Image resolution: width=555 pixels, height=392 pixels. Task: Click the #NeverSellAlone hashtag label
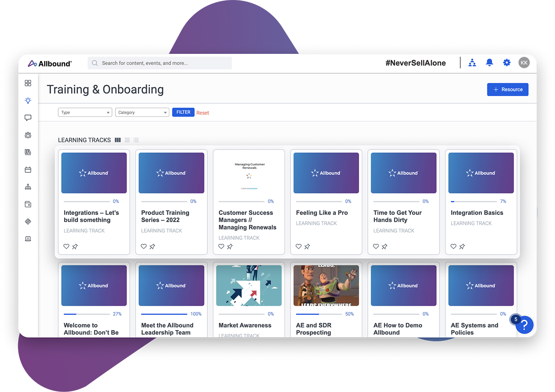coord(415,62)
